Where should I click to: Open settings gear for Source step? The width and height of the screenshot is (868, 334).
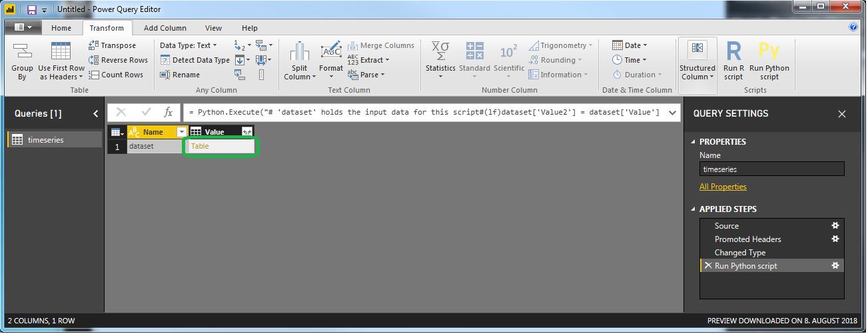pyautogui.click(x=835, y=225)
